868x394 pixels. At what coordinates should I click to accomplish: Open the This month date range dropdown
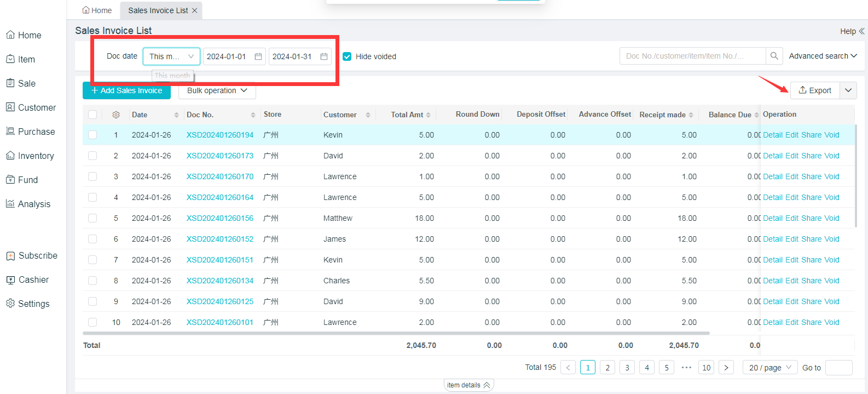click(x=171, y=56)
